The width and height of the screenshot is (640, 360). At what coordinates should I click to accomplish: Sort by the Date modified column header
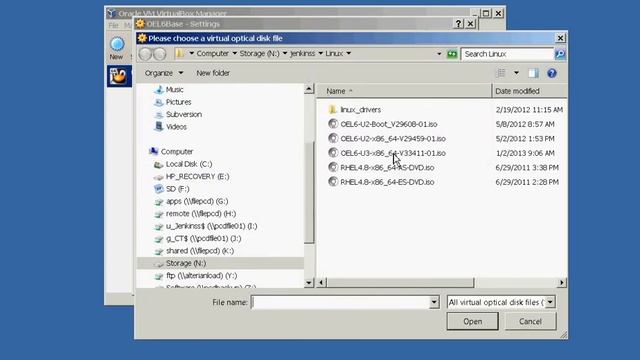[530, 91]
